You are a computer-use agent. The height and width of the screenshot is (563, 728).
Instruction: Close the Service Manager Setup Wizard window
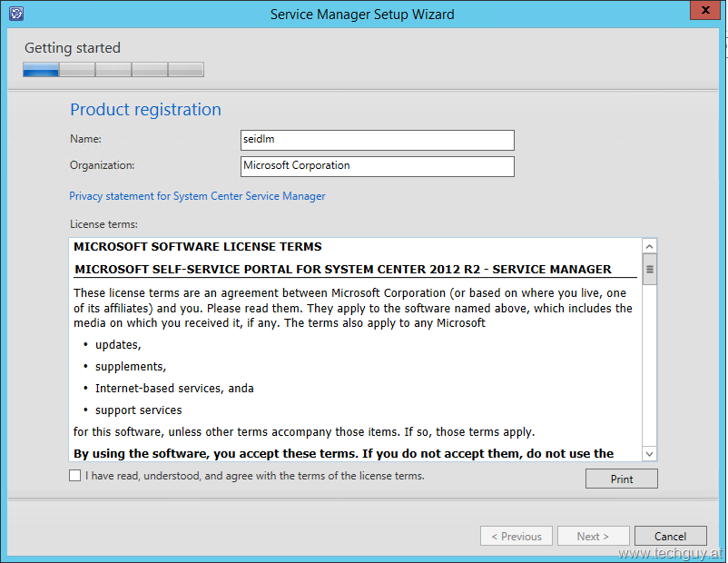click(x=704, y=10)
